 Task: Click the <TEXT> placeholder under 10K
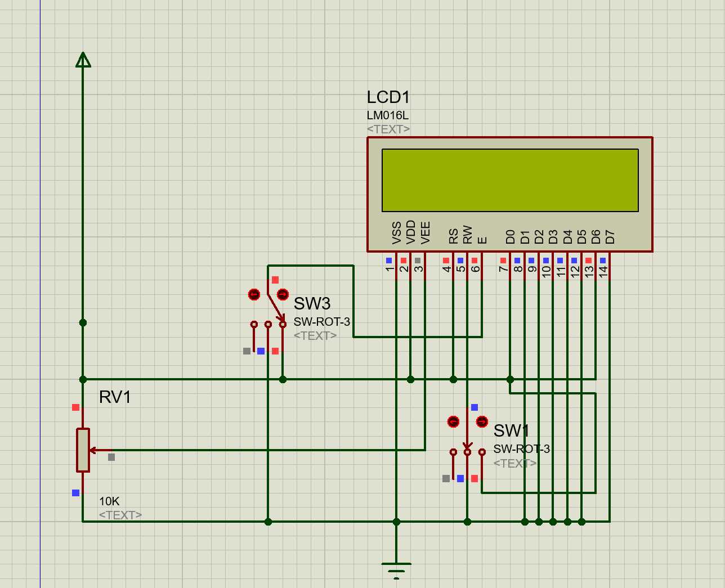[x=120, y=515]
